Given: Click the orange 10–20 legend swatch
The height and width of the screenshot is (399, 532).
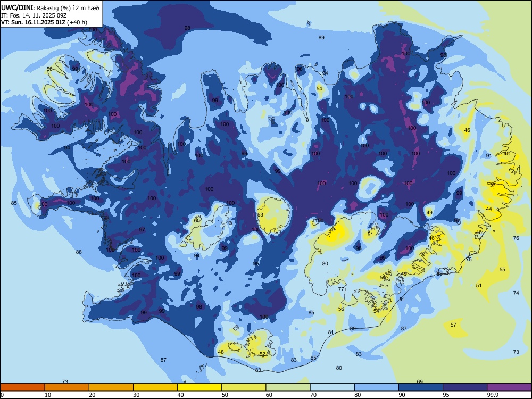Looking at the screenshot, I should pos(67,387).
